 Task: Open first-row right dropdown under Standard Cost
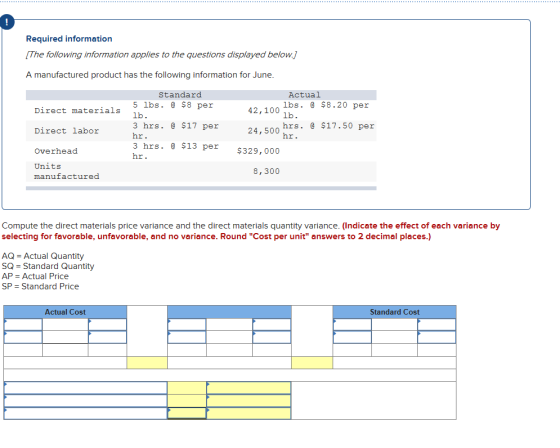coord(437,324)
